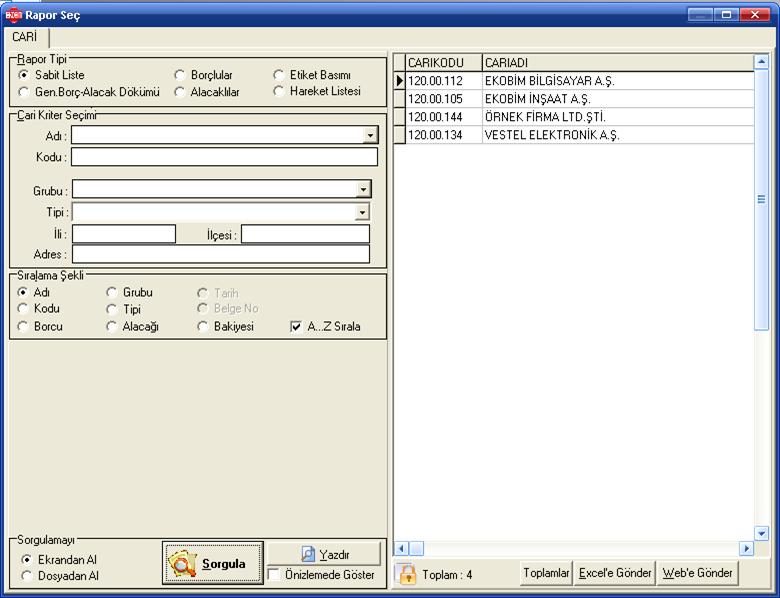Screen dimensions: 780x598
Task: Click into the İlçesi input field
Action: coord(305,234)
